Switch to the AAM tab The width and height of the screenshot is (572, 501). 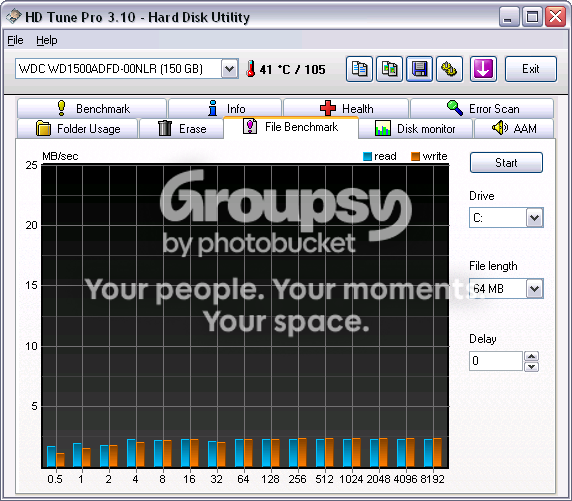514,128
